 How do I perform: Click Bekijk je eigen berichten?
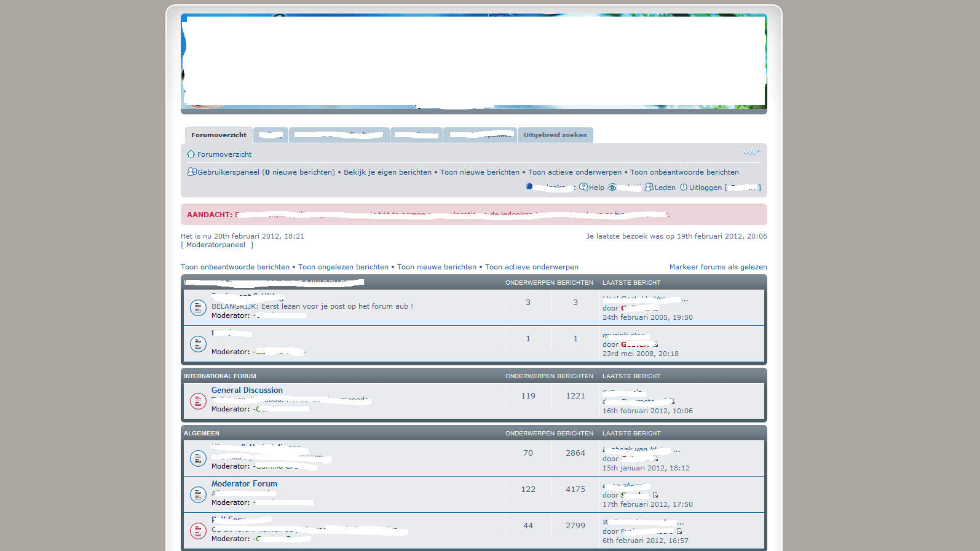387,172
